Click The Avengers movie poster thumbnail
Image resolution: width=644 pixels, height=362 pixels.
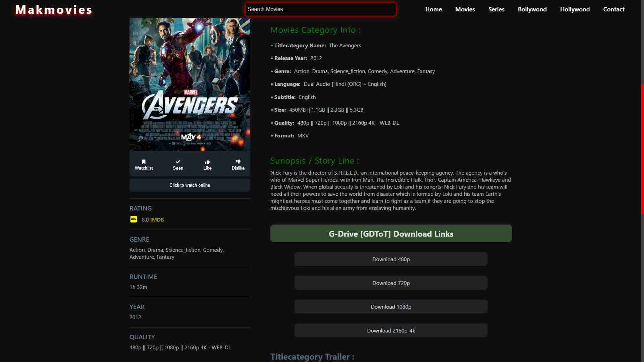[x=190, y=84]
